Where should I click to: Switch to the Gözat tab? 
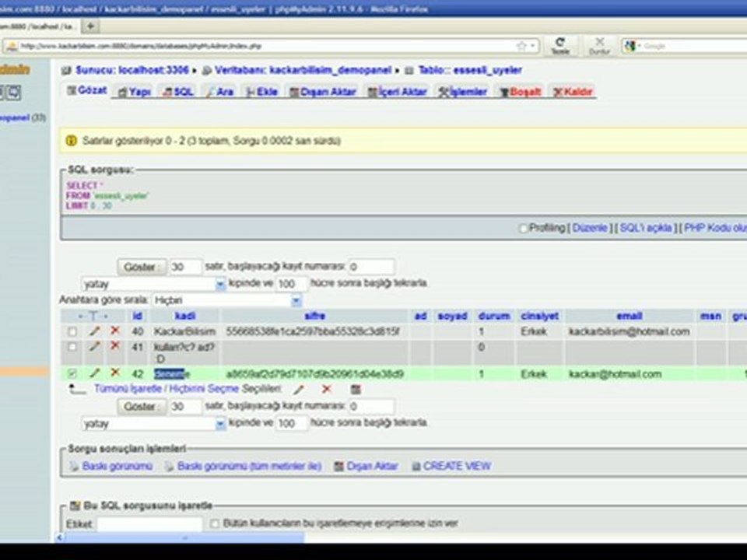click(87, 90)
